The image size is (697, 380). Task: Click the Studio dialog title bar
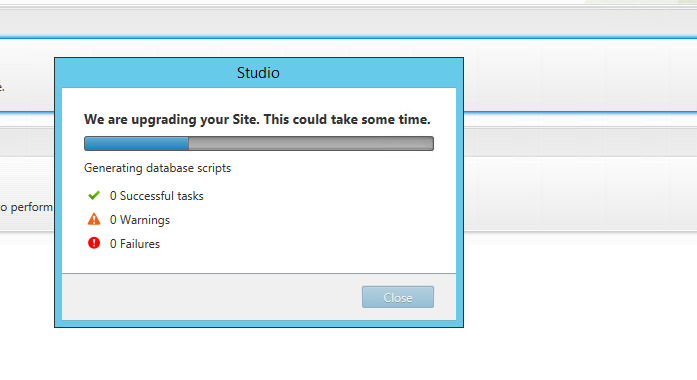click(259, 73)
